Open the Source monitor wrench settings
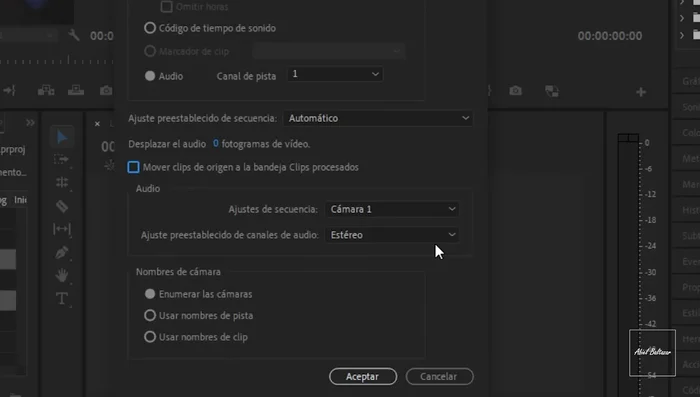This screenshot has height=397, width=700. (x=74, y=35)
